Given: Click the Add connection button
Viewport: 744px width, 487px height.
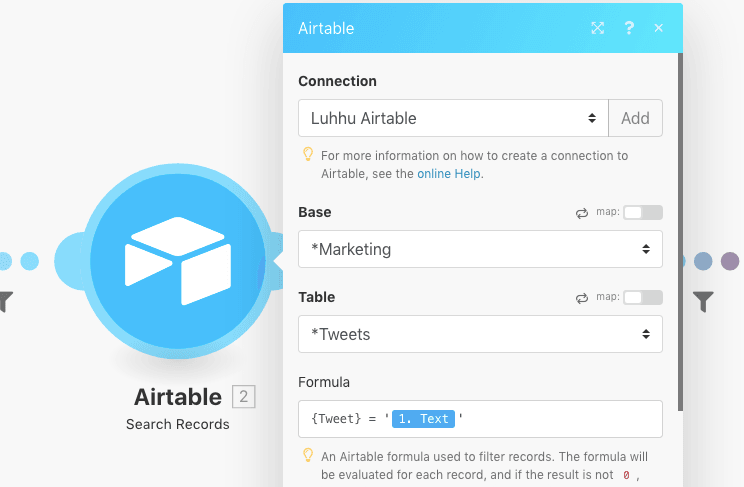Looking at the screenshot, I should [x=635, y=118].
